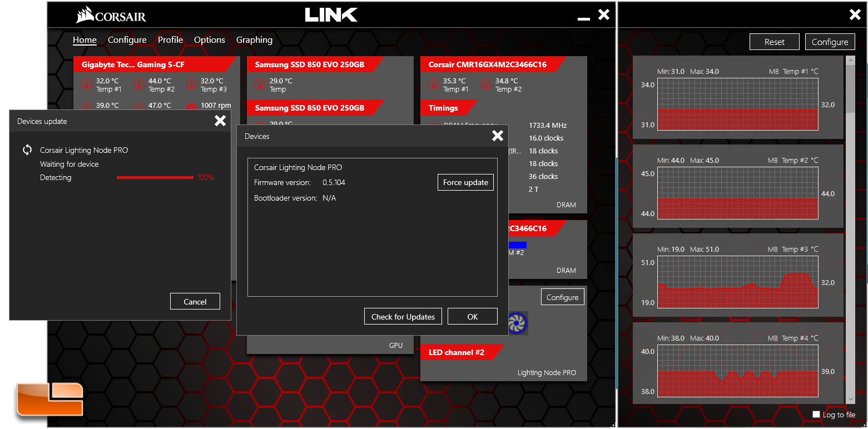Click Samsung SSD 29.0 °C thermometer icon
The width and height of the screenshot is (868, 429).
tap(260, 85)
